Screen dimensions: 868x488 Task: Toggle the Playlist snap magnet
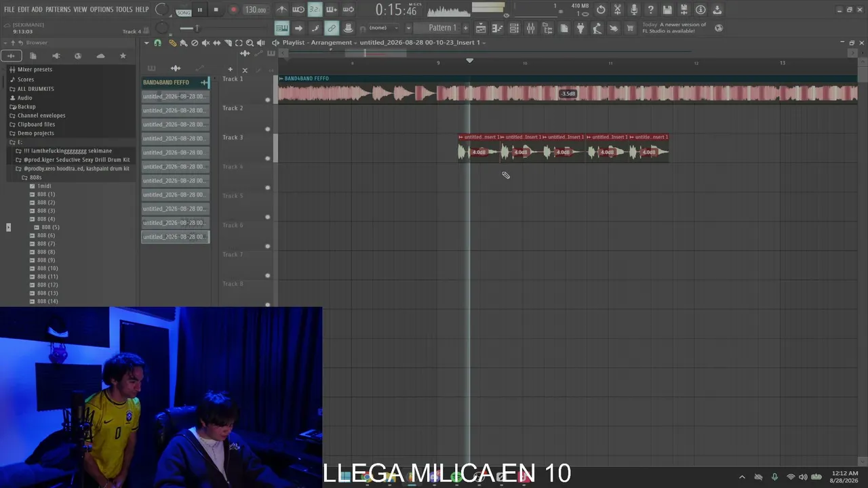tap(158, 43)
